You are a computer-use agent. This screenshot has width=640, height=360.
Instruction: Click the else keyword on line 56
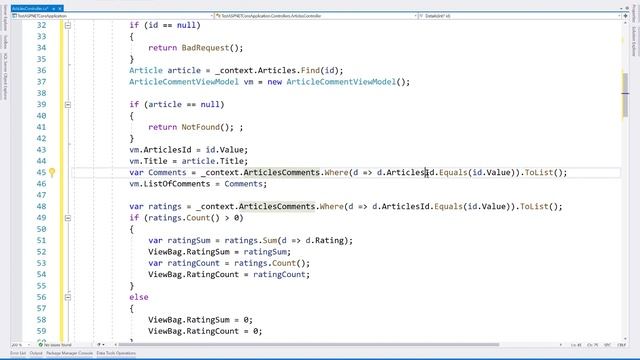pyautogui.click(x=139, y=297)
